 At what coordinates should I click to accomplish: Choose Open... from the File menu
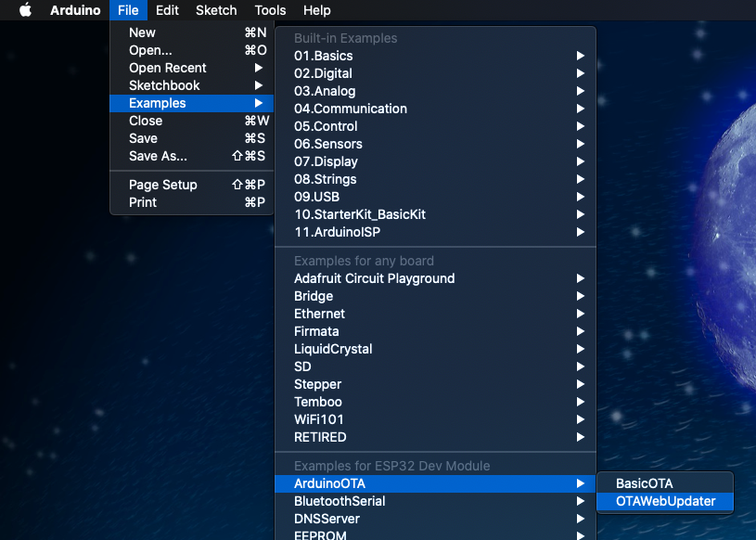[x=192, y=50]
